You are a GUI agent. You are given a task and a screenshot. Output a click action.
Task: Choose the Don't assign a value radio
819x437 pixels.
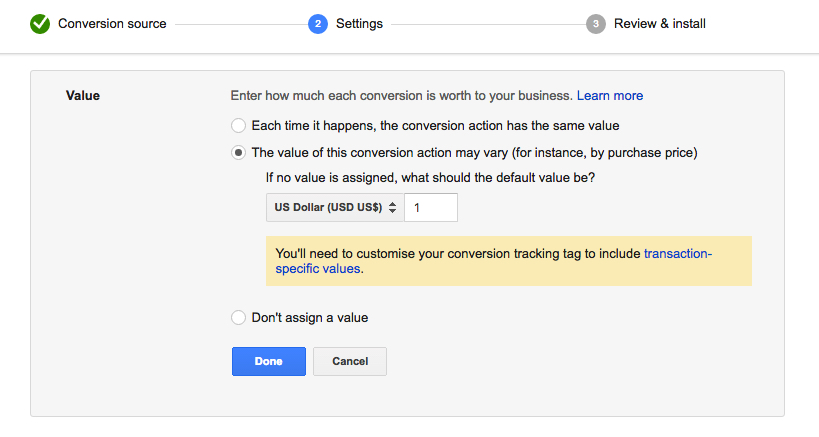click(x=238, y=317)
